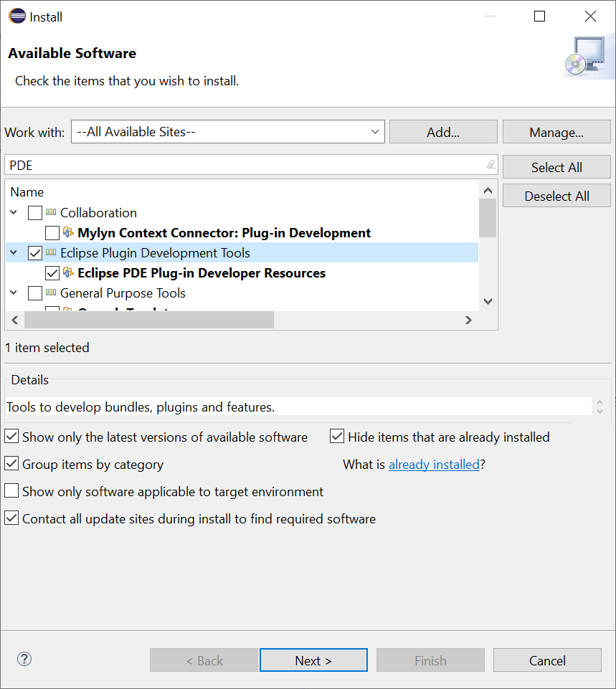Open the already installed link
The image size is (616, 689).
[x=434, y=465]
